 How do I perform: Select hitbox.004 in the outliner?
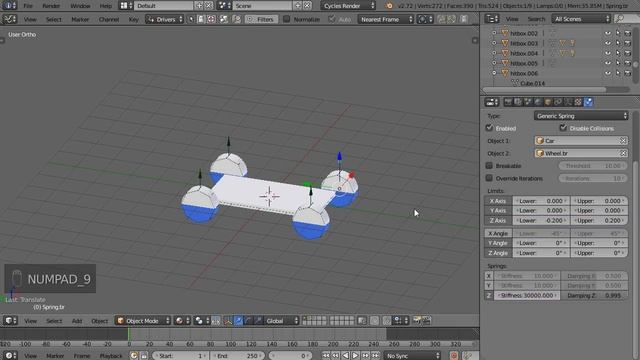(x=524, y=53)
